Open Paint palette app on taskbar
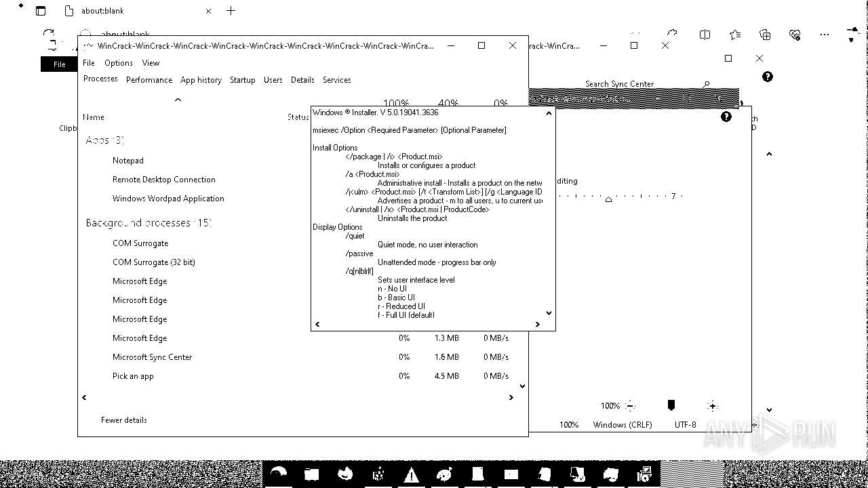The image size is (868, 488). click(444, 474)
